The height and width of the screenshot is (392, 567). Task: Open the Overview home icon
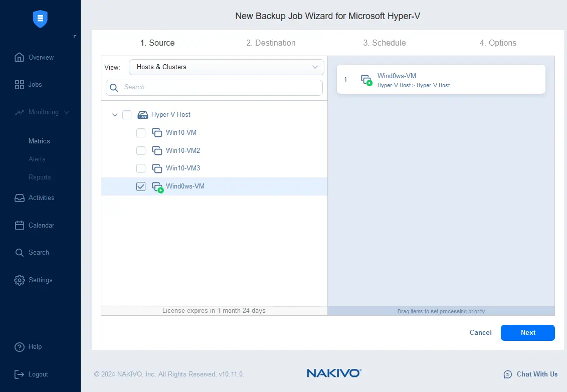[19, 57]
